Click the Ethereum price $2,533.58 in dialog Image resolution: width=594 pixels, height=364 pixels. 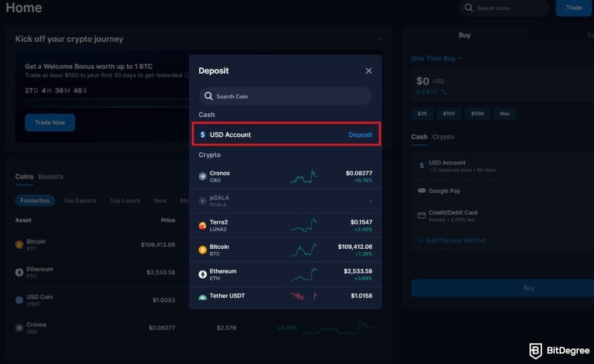358,271
